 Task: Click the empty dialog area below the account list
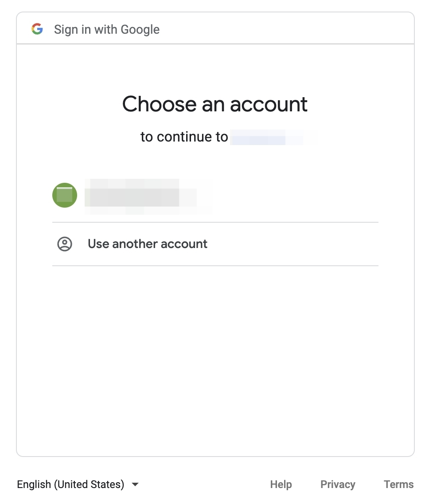(x=215, y=355)
